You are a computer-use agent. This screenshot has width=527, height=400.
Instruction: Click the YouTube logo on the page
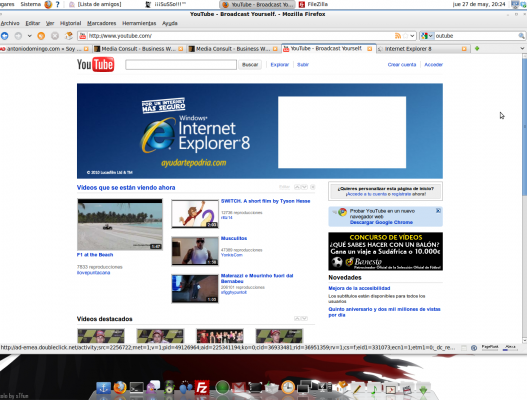click(x=95, y=64)
